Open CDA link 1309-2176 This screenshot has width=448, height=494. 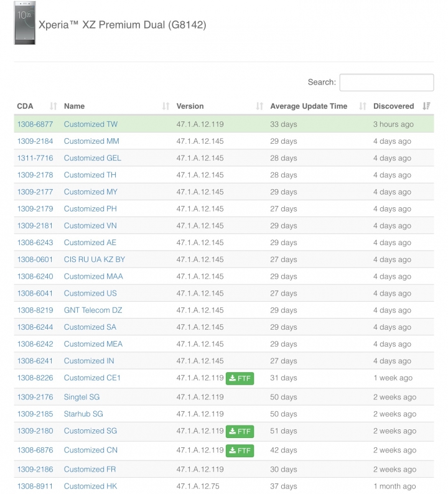click(35, 397)
